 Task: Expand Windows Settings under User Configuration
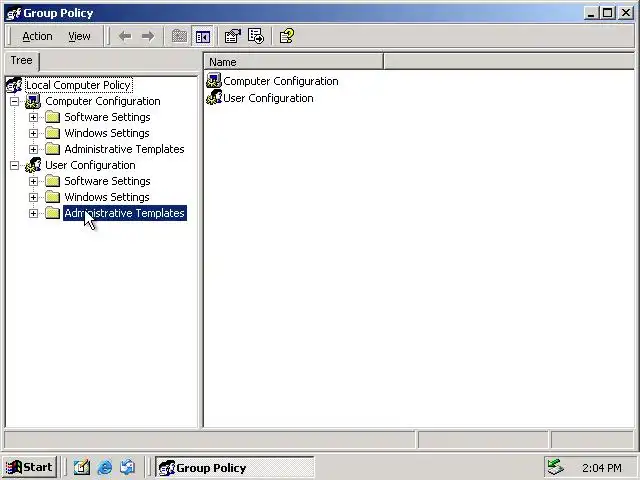click(33, 198)
